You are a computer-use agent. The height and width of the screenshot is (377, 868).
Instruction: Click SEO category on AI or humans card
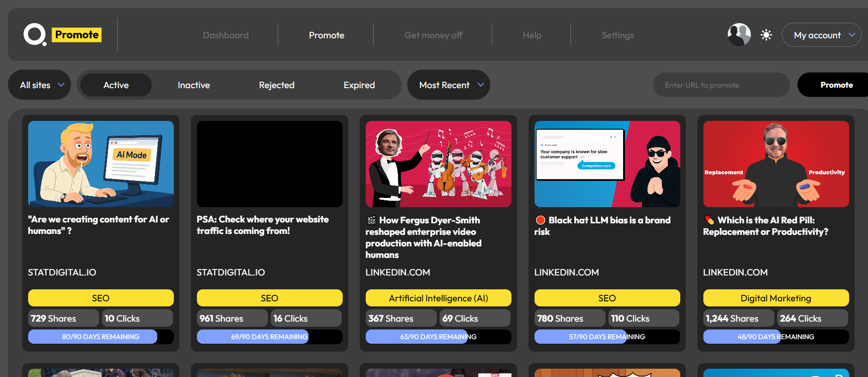pyautogui.click(x=101, y=298)
